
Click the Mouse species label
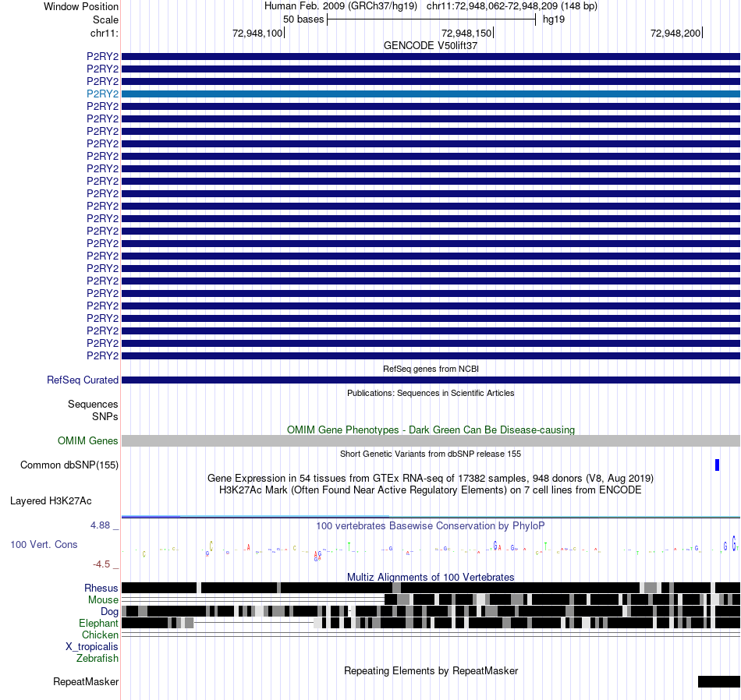(103, 600)
